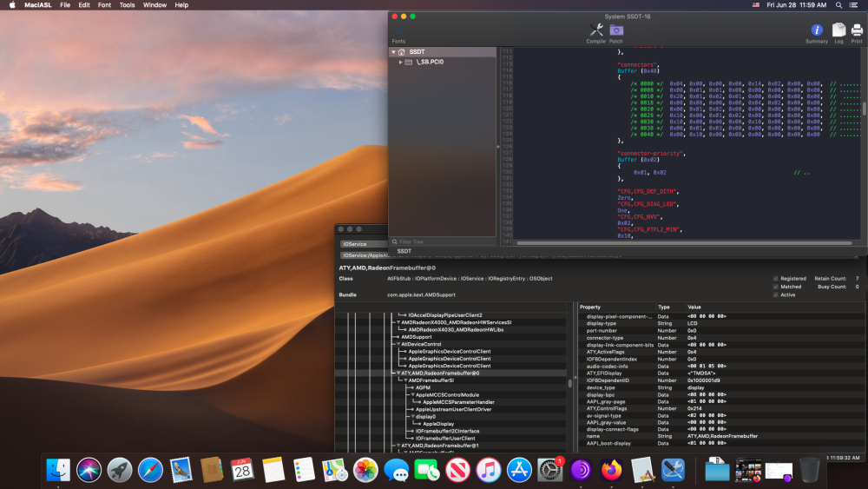Select the IOFramebufferUserClient tree row

(x=445, y=438)
